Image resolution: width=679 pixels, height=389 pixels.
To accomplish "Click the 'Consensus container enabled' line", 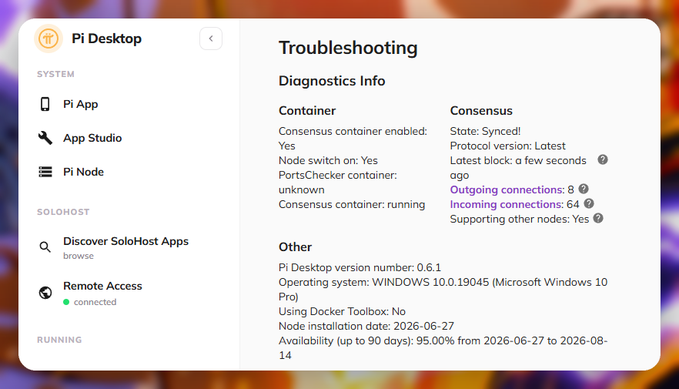I will point(352,139).
